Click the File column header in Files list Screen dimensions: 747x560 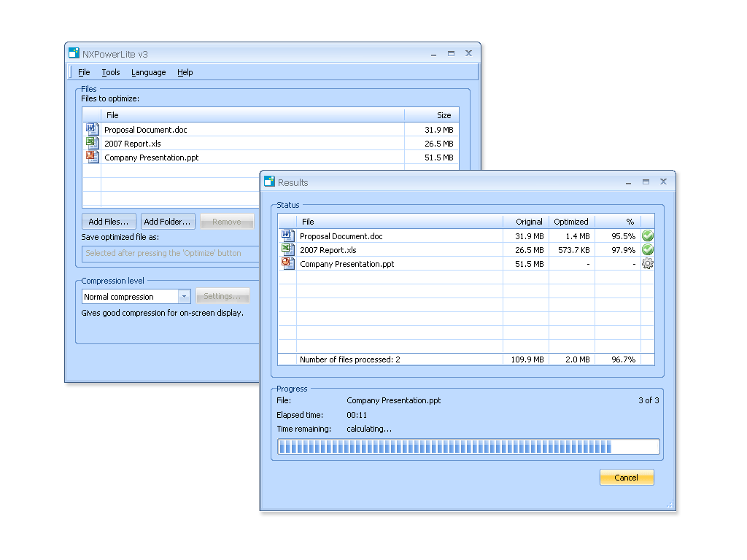pos(252,115)
